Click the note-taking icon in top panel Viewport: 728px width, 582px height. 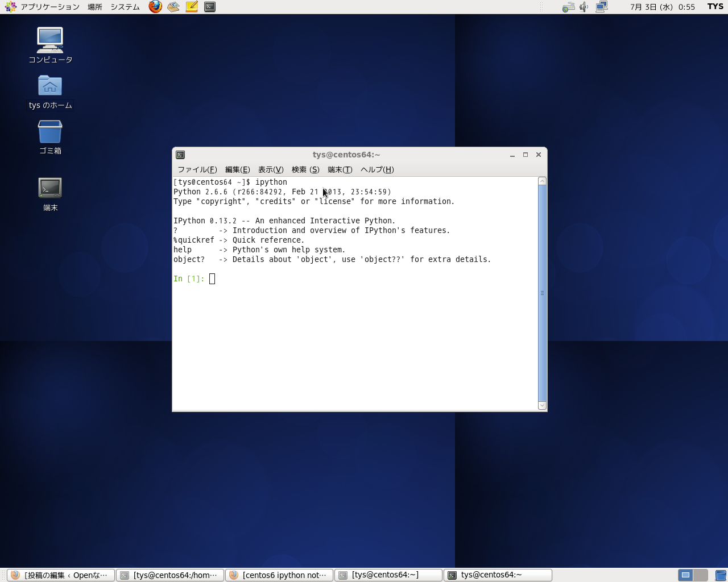[x=192, y=7]
